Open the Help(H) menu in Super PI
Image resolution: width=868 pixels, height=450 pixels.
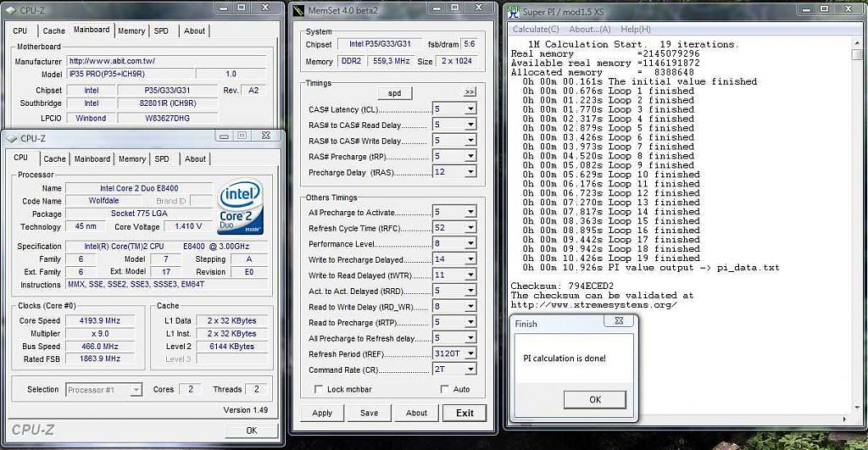click(636, 30)
